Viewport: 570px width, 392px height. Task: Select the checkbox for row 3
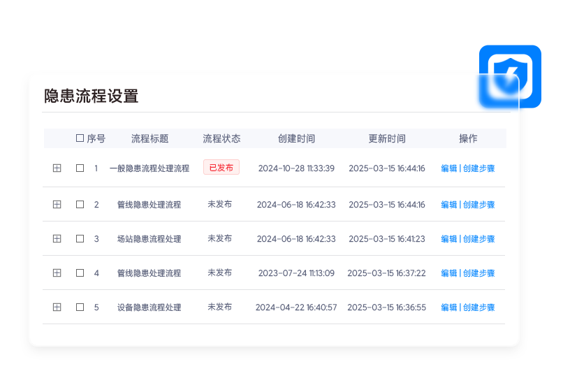[80, 239]
